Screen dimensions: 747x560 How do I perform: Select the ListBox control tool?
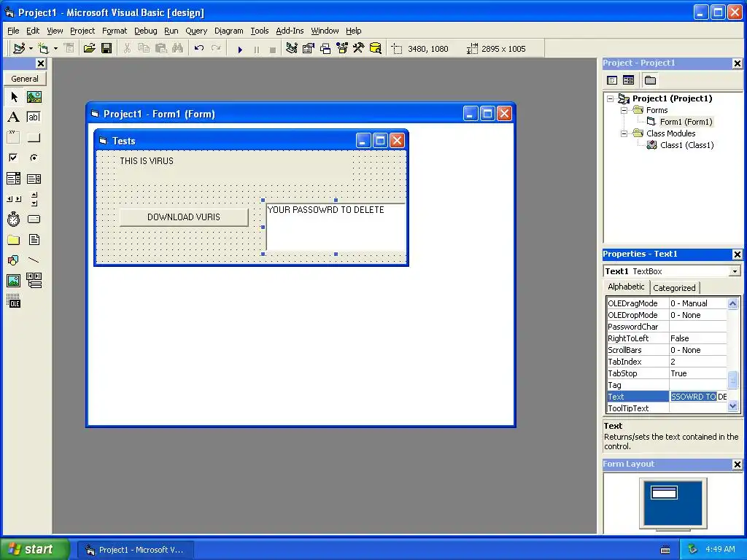coord(34,179)
